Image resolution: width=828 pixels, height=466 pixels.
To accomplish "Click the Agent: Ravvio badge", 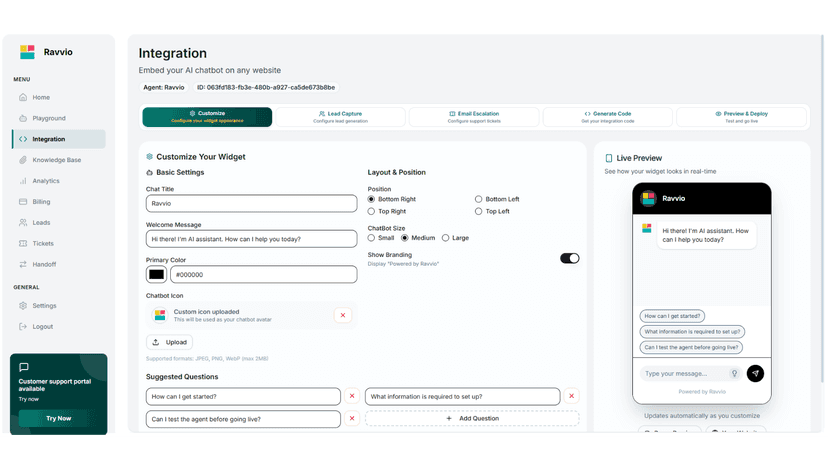I will (164, 87).
